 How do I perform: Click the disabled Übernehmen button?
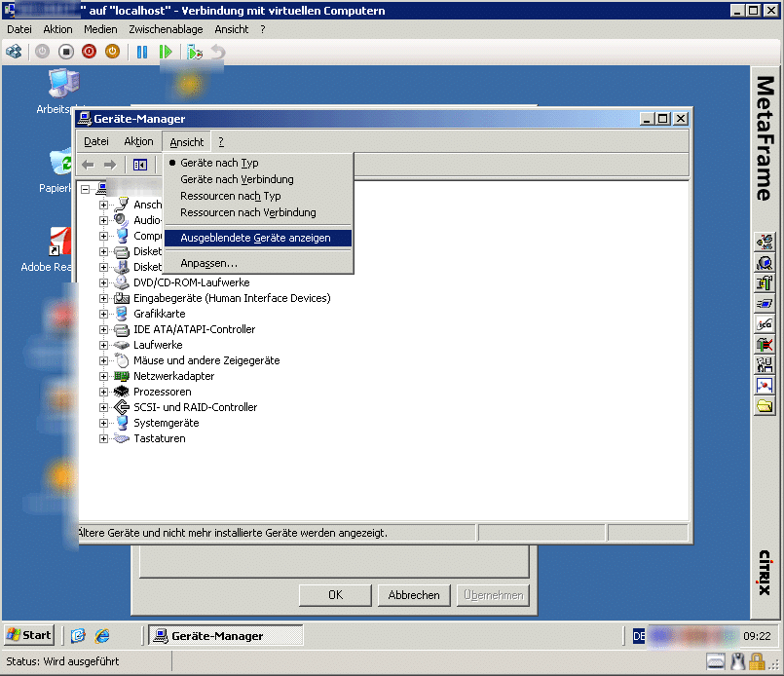coord(493,595)
